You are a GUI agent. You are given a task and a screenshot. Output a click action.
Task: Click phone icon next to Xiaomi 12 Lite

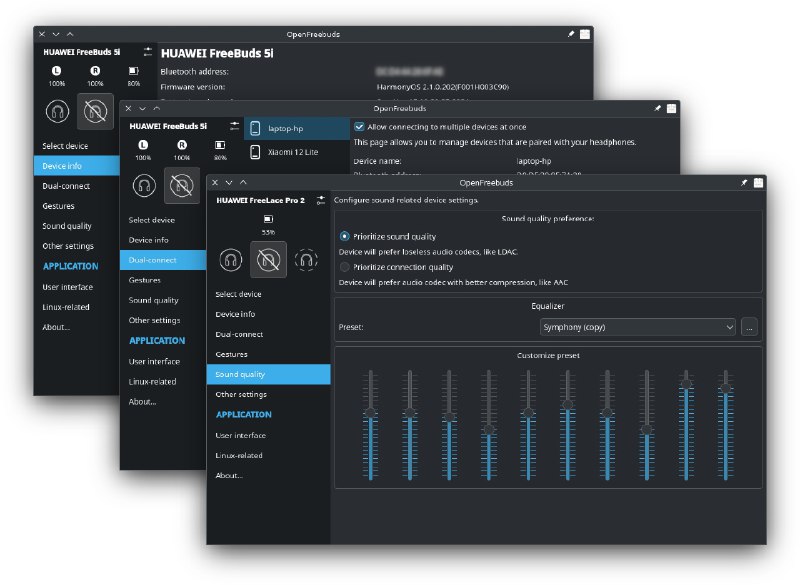click(x=256, y=152)
